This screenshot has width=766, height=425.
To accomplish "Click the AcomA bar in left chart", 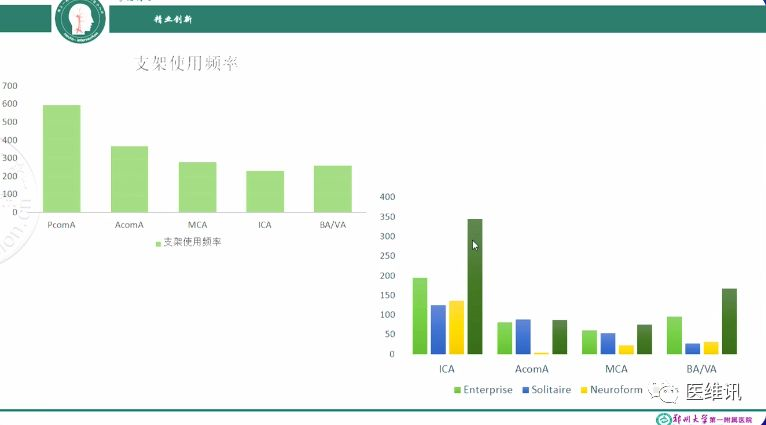I will coord(129,179).
